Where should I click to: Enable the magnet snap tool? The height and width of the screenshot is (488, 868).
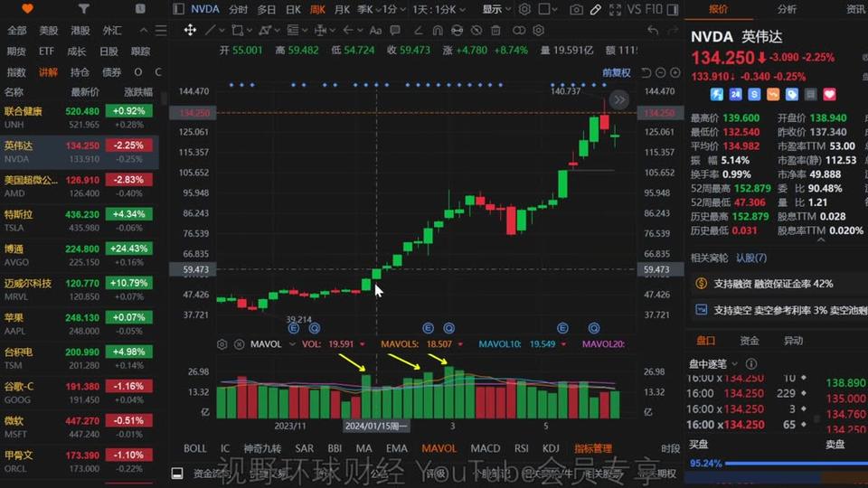pyautogui.click(x=438, y=30)
